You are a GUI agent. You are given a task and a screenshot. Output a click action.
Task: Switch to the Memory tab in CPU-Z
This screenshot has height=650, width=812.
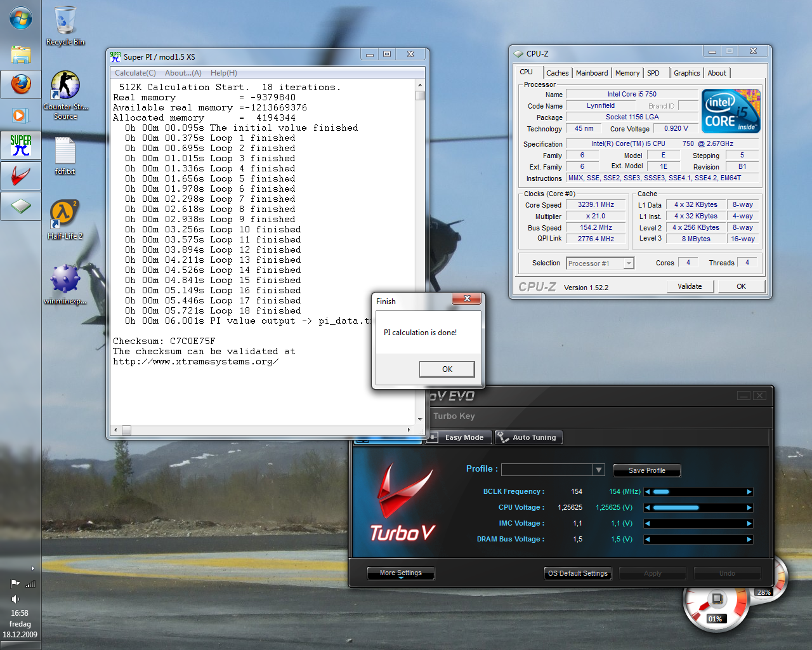click(627, 73)
